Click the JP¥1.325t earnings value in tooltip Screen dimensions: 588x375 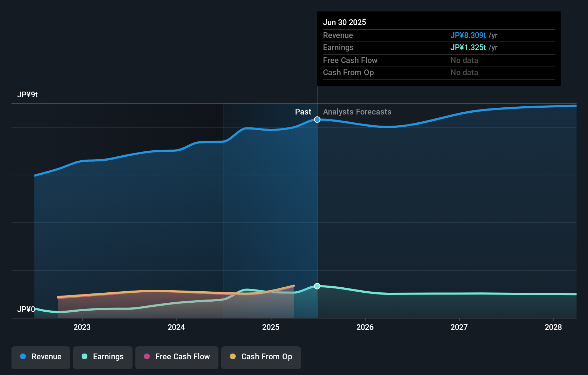click(x=468, y=47)
